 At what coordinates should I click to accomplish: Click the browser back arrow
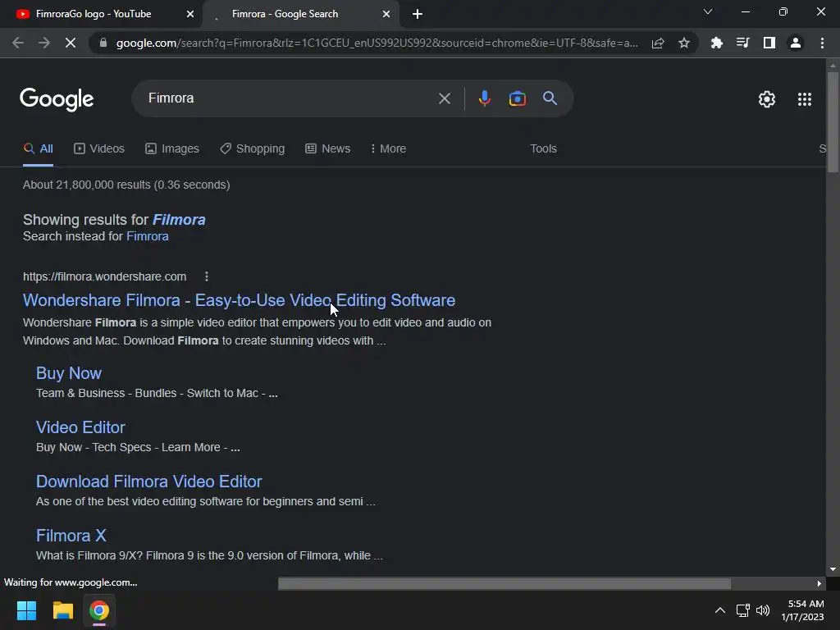[x=18, y=43]
